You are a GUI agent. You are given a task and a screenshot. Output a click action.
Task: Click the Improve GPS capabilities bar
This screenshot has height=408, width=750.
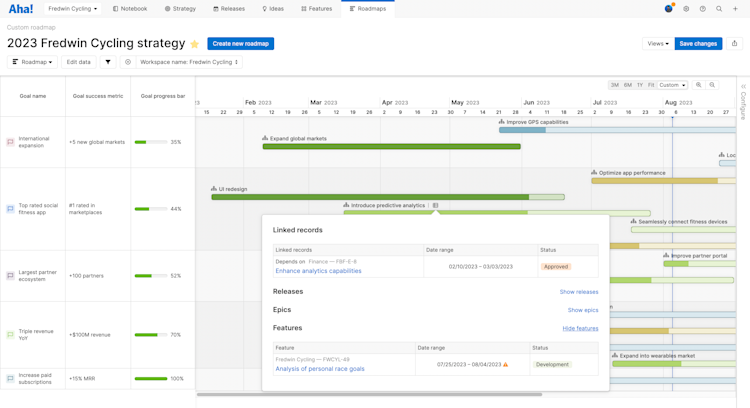pyautogui.click(x=617, y=130)
